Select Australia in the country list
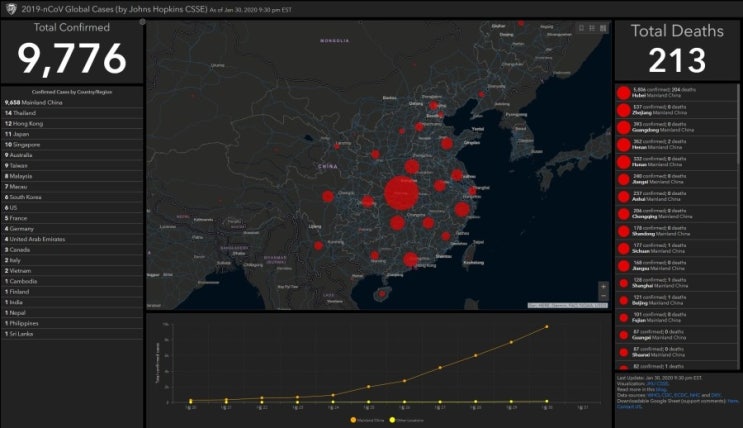 tap(72, 155)
